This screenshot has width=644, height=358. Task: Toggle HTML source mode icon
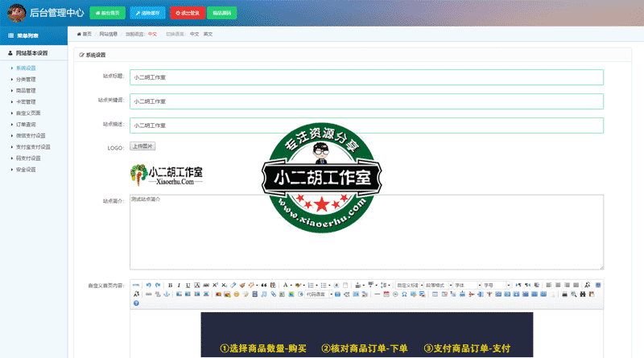[136, 285]
